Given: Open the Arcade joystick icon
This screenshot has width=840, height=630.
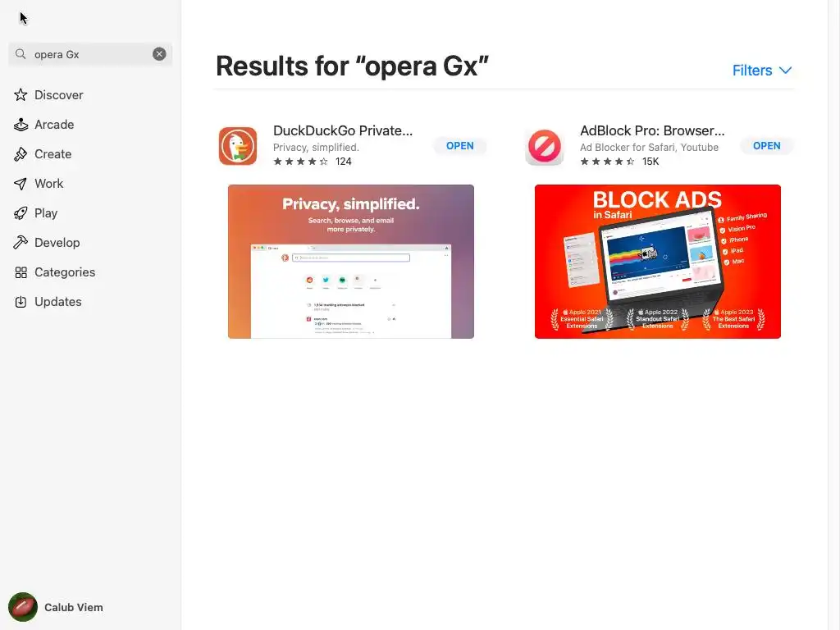Looking at the screenshot, I should coord(21,125).
